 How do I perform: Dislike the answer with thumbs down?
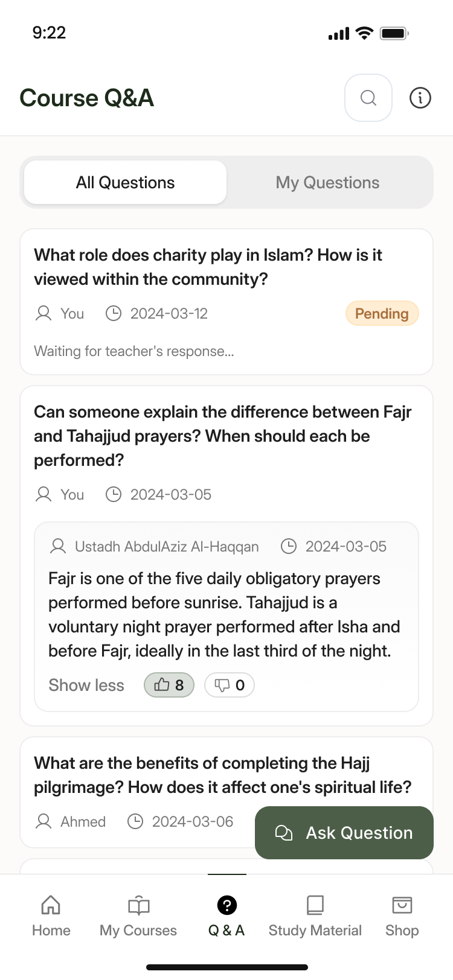click(x=230, y=685)
